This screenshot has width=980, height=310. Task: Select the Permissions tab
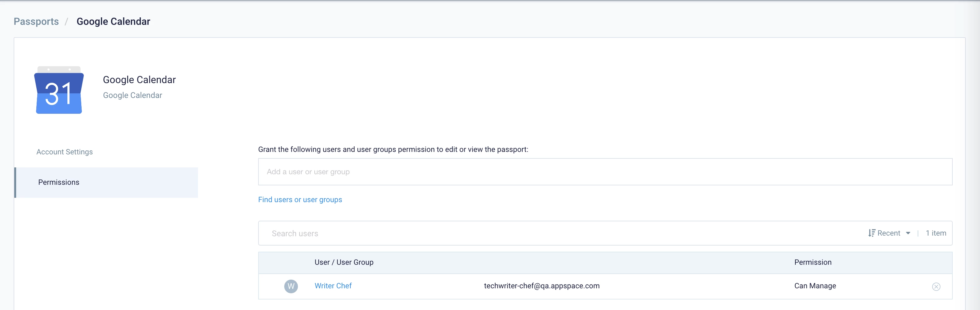tap(106, 182)
